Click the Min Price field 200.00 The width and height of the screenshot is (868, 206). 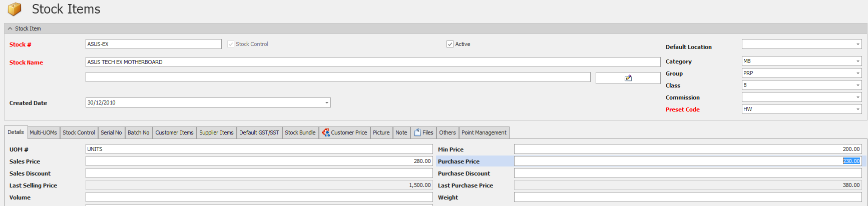(688, 149)
